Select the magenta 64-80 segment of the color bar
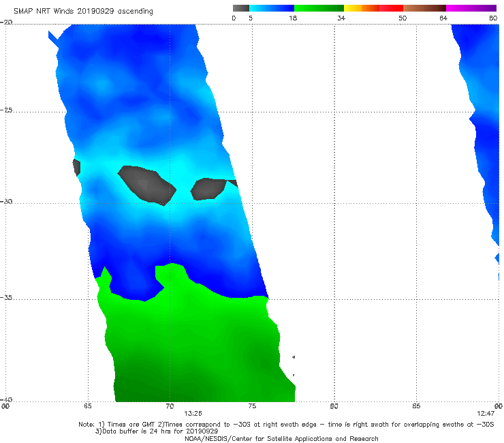Viewport: 504px width, 443px height. [x=471, y=8]
